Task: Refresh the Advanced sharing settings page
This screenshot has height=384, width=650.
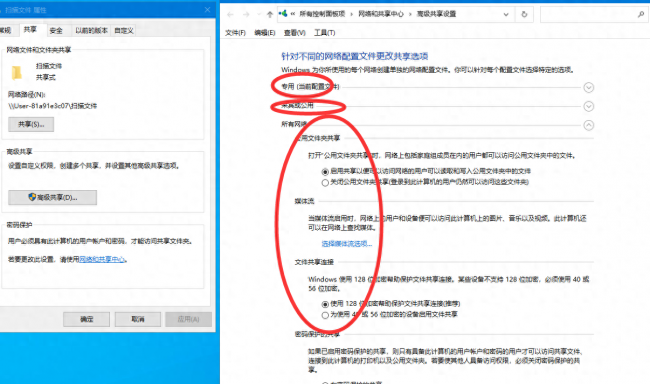Action: (524, 14)
